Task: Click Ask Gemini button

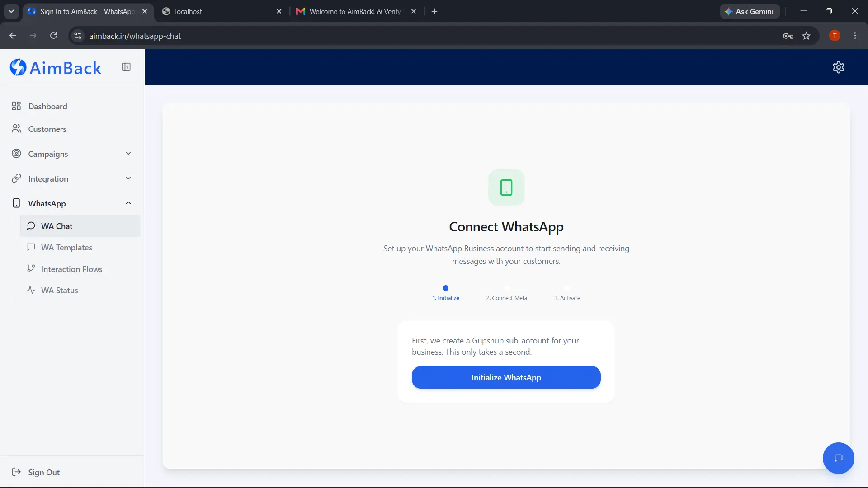Action: click(750, 11)
